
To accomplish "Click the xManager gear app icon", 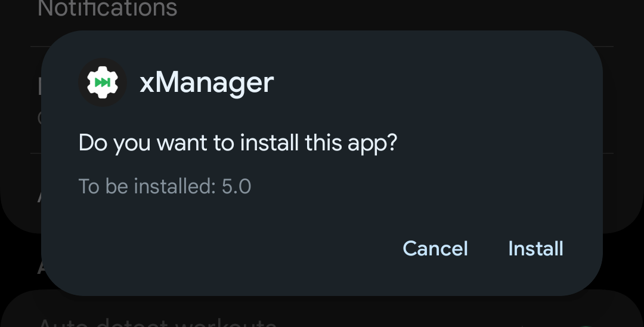I will pyautogui.click(x=103, y=82).
